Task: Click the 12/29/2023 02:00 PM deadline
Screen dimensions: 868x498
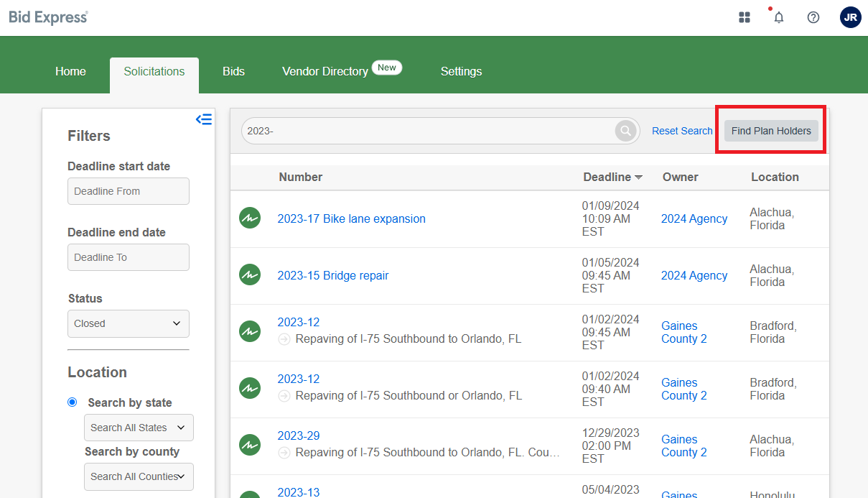Action: click(610, 446)
